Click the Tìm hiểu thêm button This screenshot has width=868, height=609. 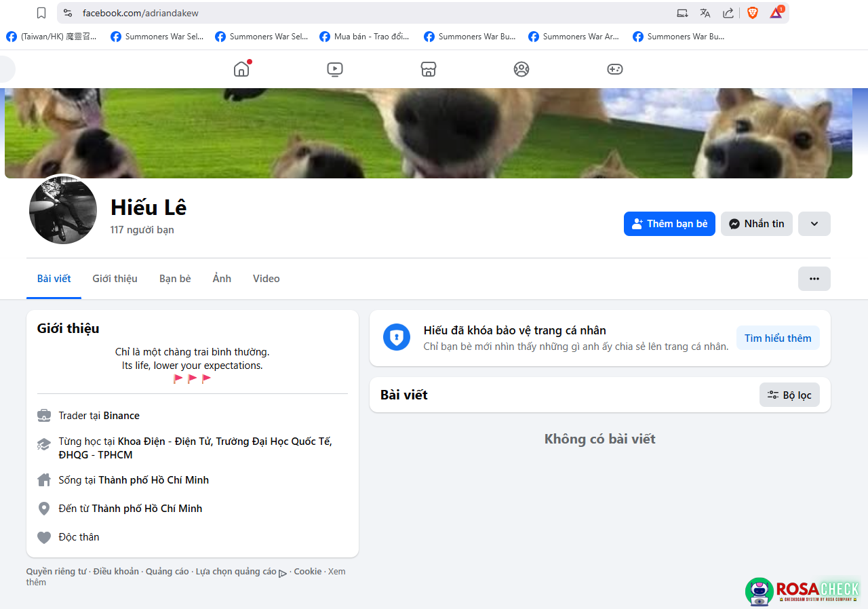point(778,338)
